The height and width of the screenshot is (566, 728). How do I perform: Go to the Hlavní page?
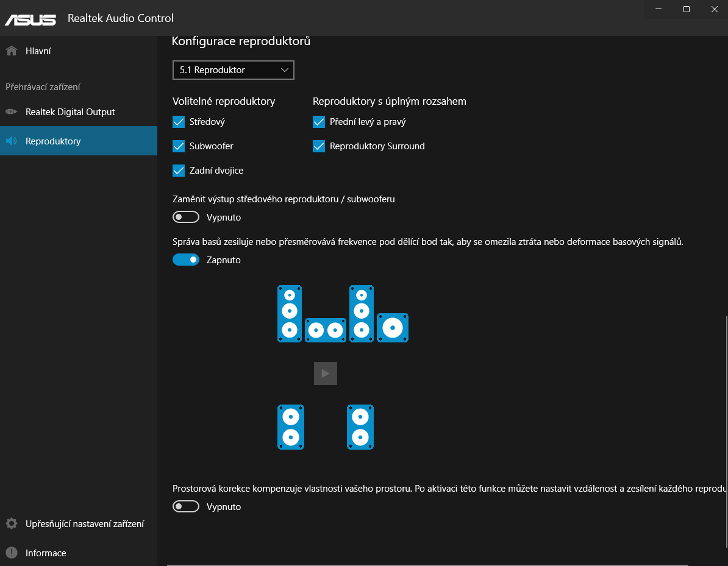[38, 51]
